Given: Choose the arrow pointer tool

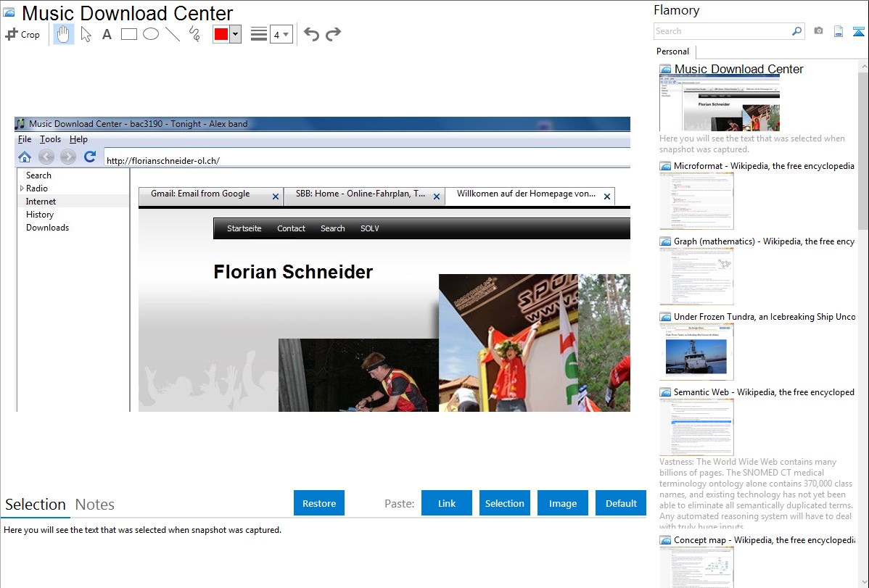Looking at the screenshot, I should click(86, 34).
